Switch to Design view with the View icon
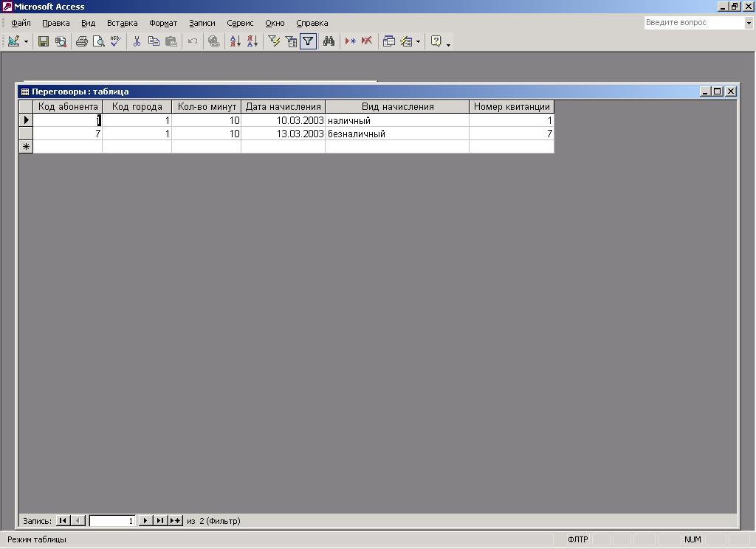The height and width of the screenshot is (549, 756). pos(14,41)
